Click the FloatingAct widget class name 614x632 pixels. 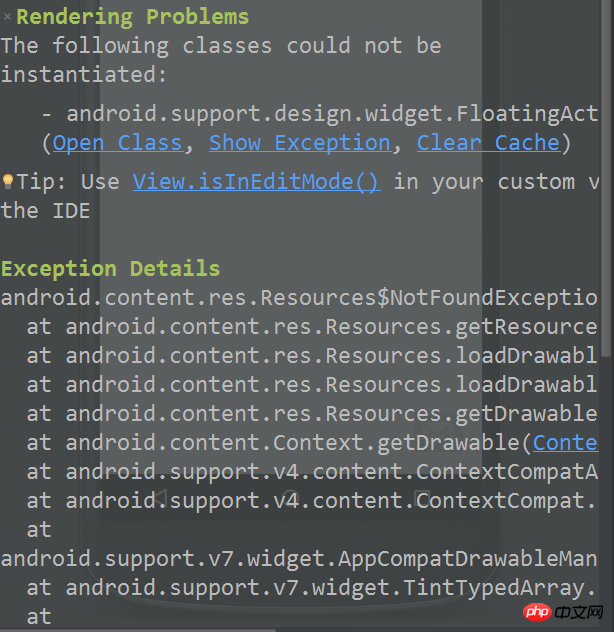point(332,115)
